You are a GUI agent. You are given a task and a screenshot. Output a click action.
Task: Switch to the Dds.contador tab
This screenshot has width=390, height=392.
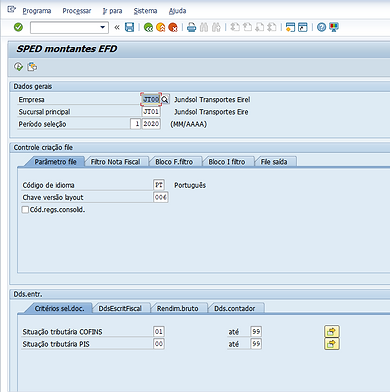click(234, 309)
